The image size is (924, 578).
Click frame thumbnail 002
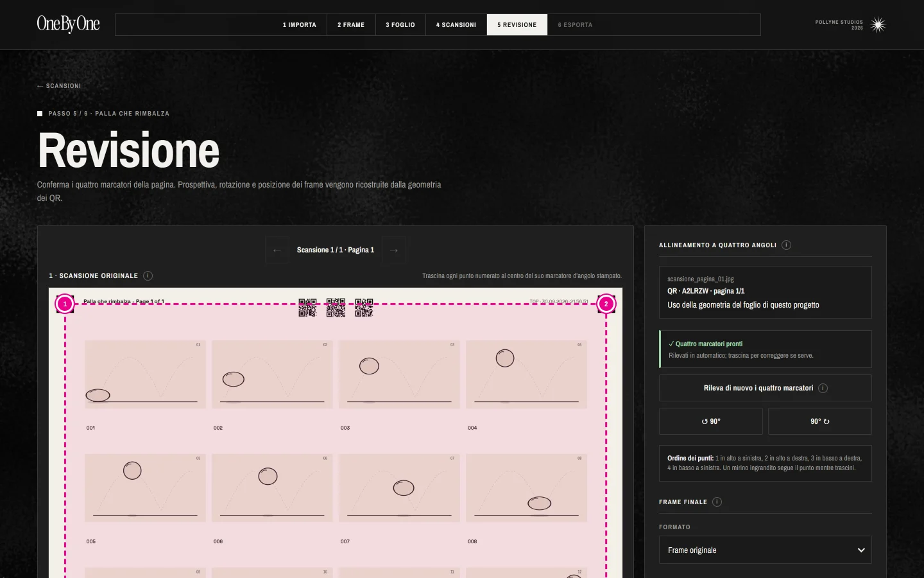pyautogui.click(x=272, y=374)
